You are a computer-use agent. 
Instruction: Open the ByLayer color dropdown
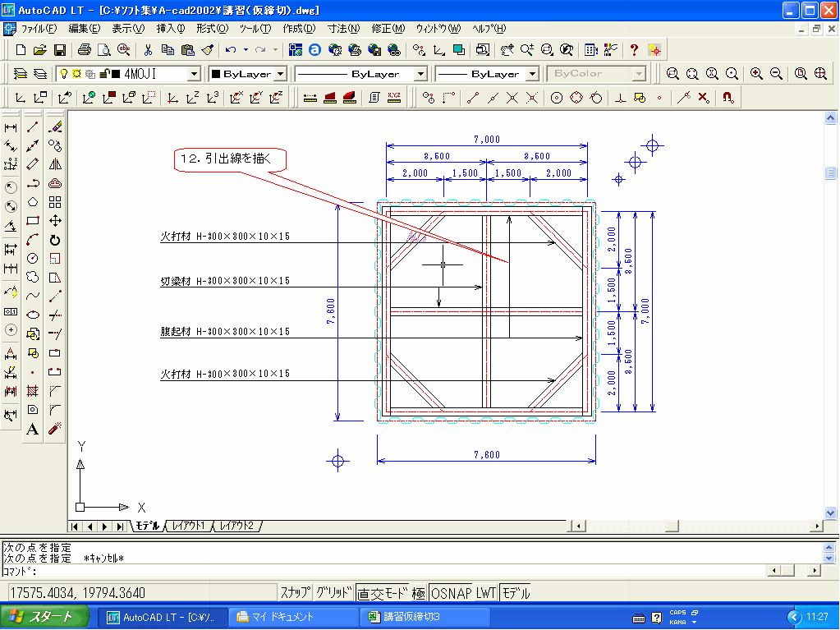(x=281, y=73)
